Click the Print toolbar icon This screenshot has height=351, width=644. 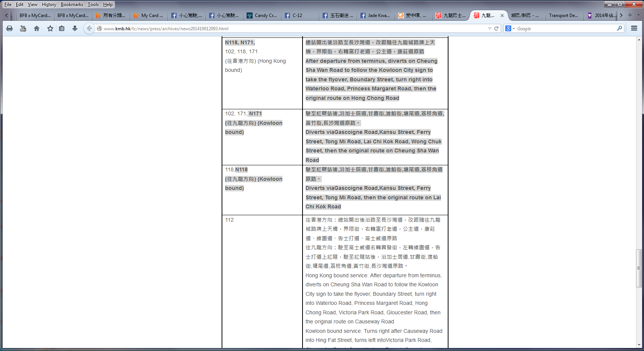(x=9, y=28)
